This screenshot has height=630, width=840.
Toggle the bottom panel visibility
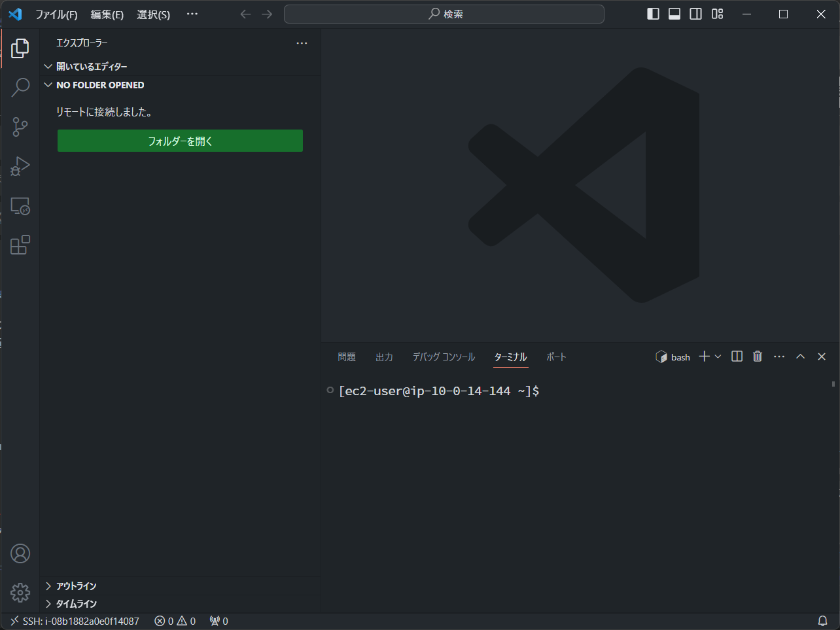[674, 14]
